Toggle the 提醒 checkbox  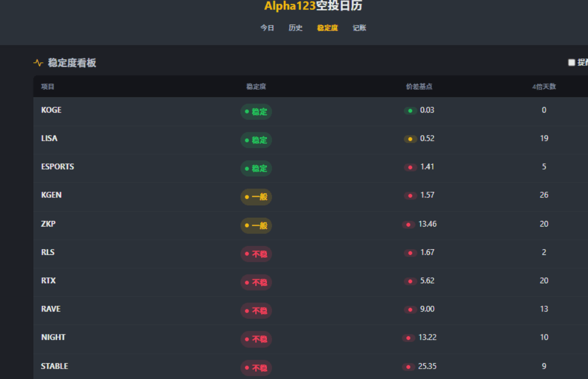click(571, 63)
